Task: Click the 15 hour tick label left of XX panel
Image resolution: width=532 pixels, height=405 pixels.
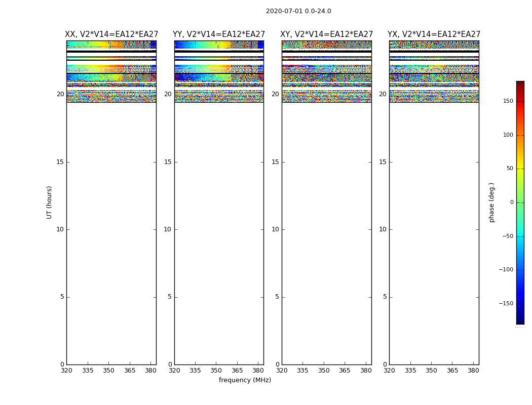Action: click(60, 162)
